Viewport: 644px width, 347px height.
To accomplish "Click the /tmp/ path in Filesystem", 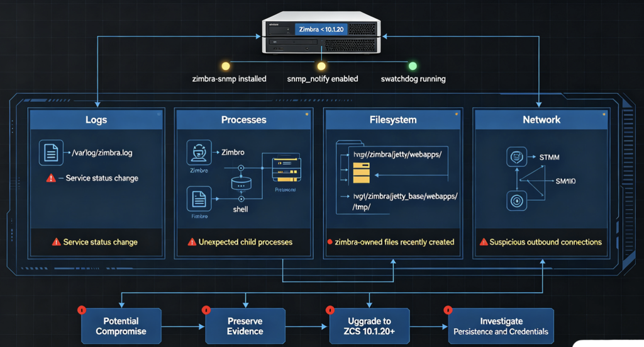I will (362, 207).
